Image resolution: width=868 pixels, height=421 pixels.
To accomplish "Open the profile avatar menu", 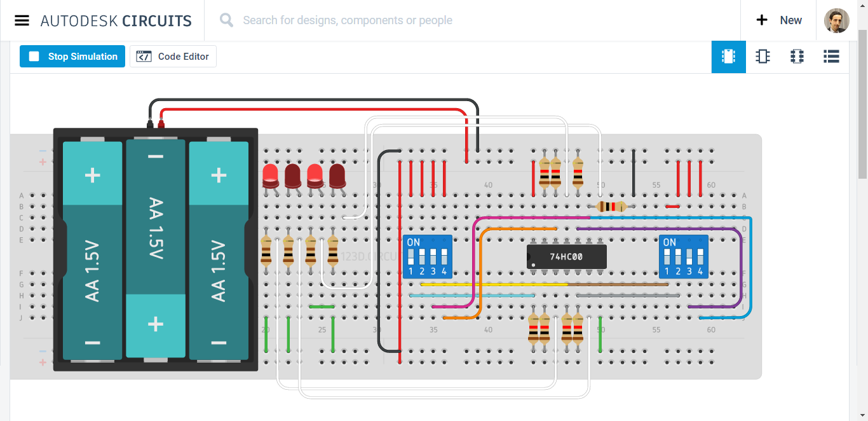I will pyautogui.click(x=837, y=20).
